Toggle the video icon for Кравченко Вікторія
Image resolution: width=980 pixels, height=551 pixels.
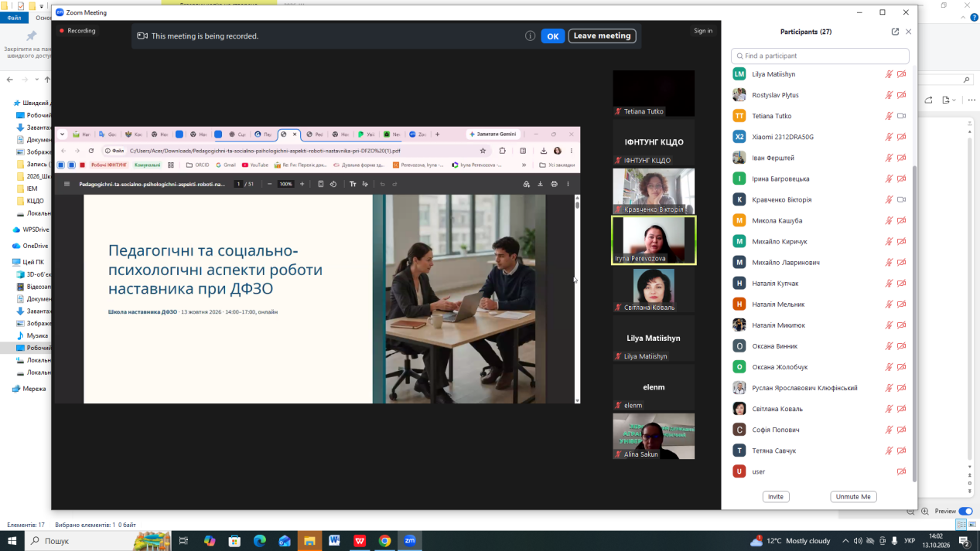click(901, 199)
